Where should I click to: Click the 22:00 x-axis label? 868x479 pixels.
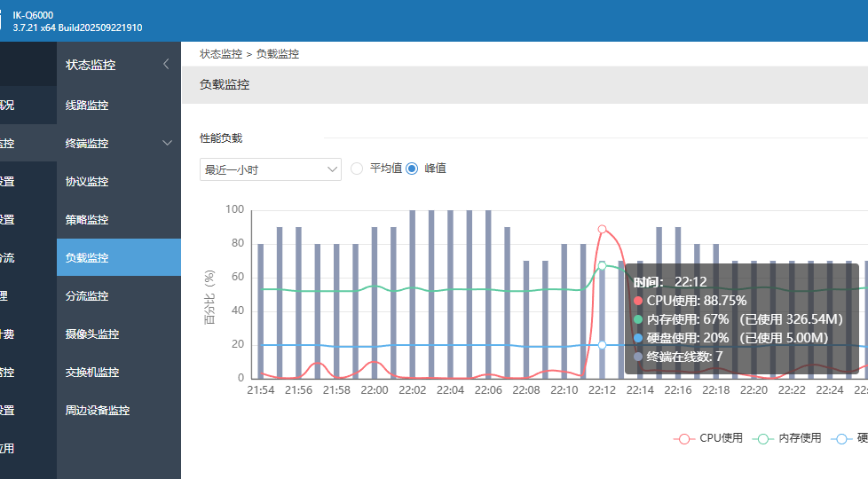pyautogui.click(x=375, y=390)
